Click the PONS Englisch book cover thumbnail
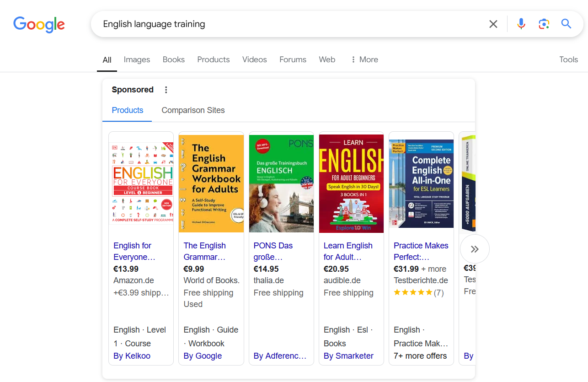The width and height of the screenshot is (588, 382). [281, 183]
